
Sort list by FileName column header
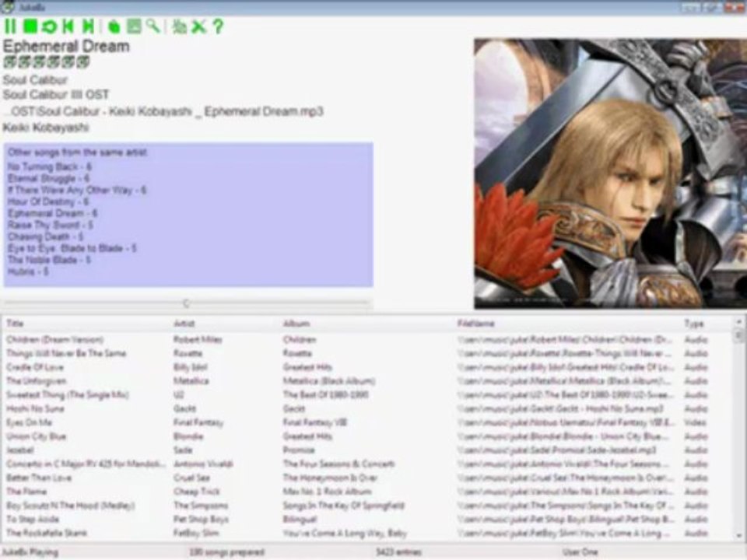475,324
